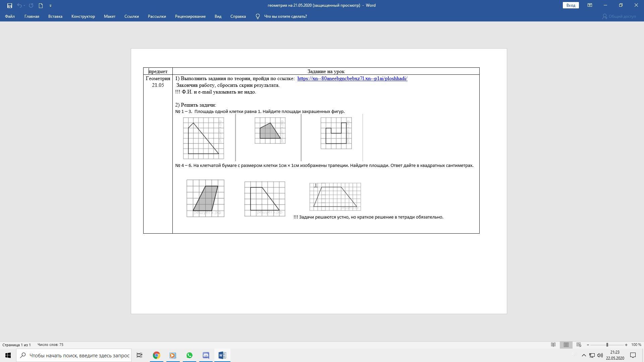Select Print Layout view button
Screen dimensions: 644x362
tap(566, 345)
